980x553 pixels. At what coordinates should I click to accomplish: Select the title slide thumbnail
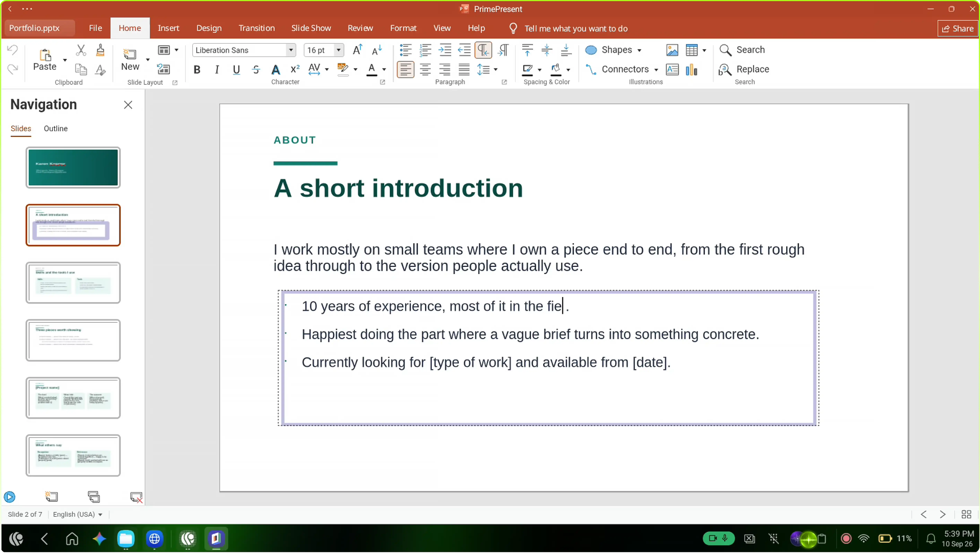point(73,168)
